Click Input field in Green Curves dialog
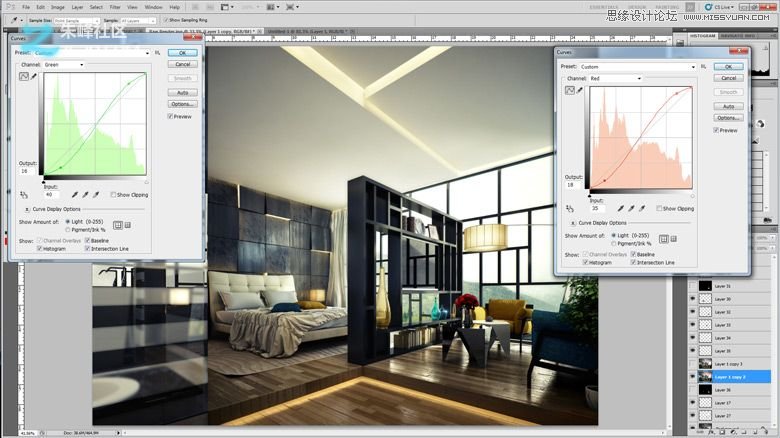 [51, 195]
